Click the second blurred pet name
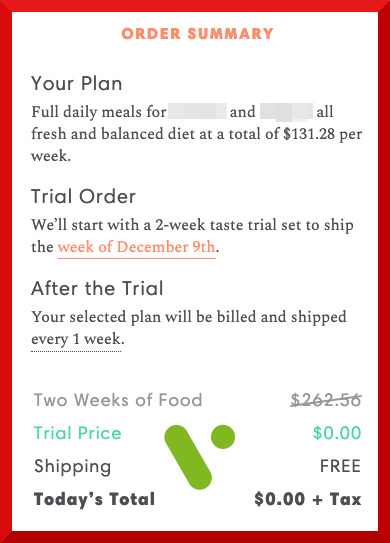This screenshot has height=543, width=390. tap(286, 112)
